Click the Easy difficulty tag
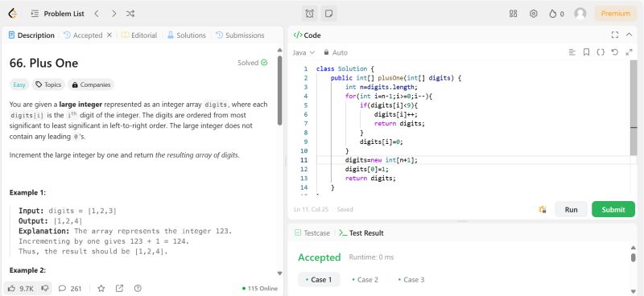The height and width of the screenshot is (296, 644). tap(19, 84)
